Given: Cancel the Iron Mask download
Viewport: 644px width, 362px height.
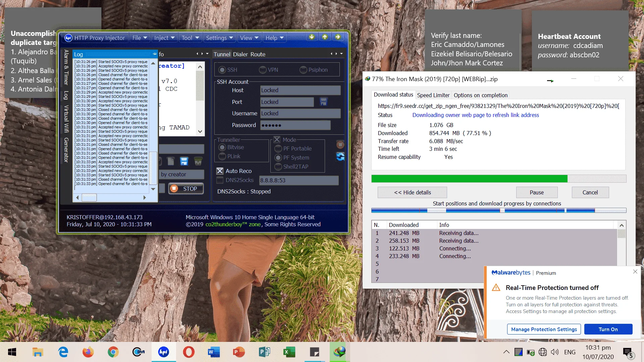Looking at the screenshot, I should tap(590, 192).
